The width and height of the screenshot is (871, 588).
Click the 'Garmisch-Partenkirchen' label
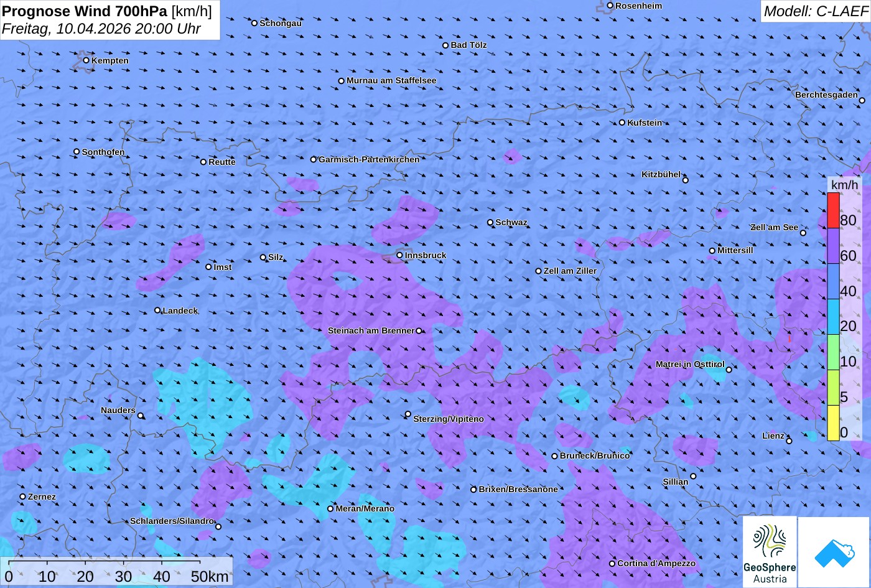pos(369,159)
